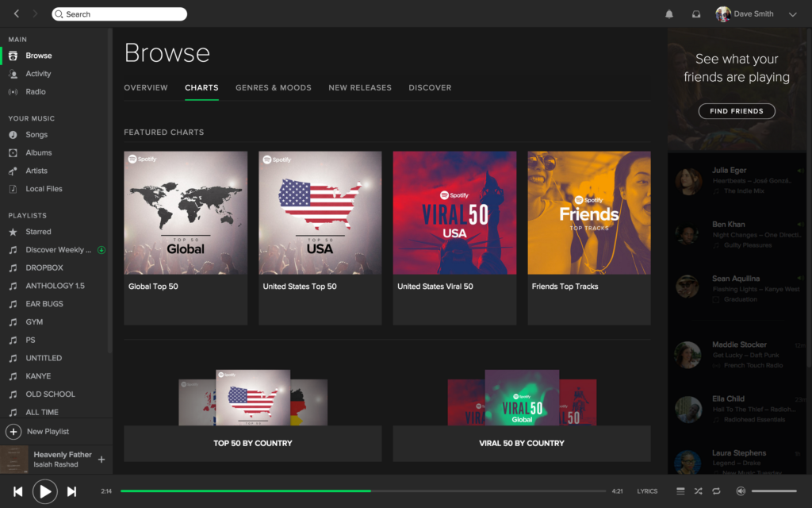The image size is (812, 508).
Task: Click the Local Files icon
Action: (x=13, y=189)
